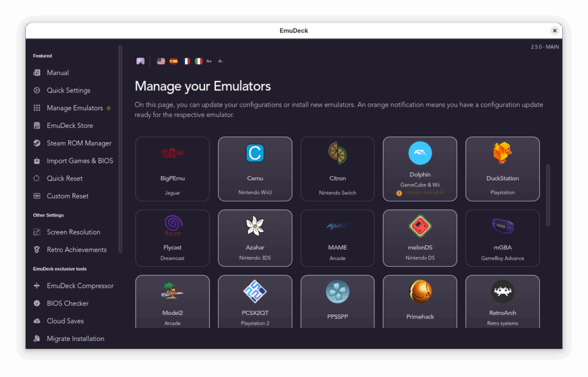This screenshot has height=377, width=588.
Task: Open the Cemu Nintendo WiiU card
Action: point(255,169)
